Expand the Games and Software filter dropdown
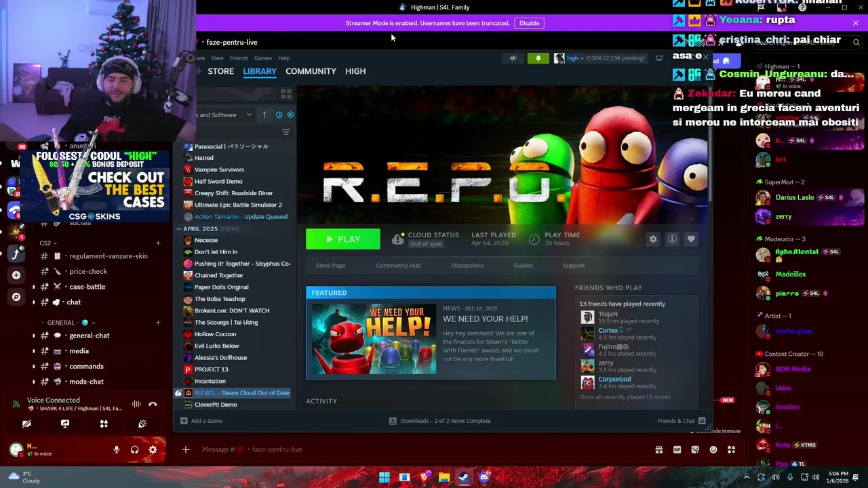Screen dimensions: 868x488 224,115
